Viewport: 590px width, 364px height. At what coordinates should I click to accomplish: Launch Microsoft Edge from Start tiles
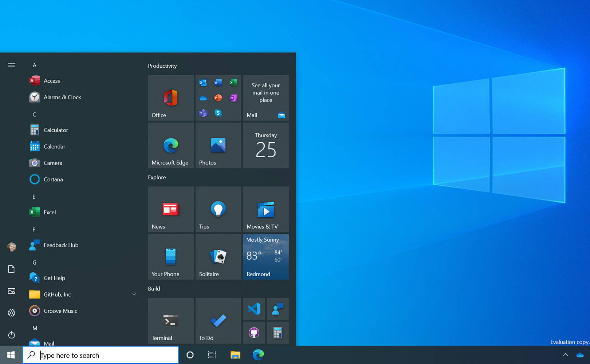[x=171, y=145]
